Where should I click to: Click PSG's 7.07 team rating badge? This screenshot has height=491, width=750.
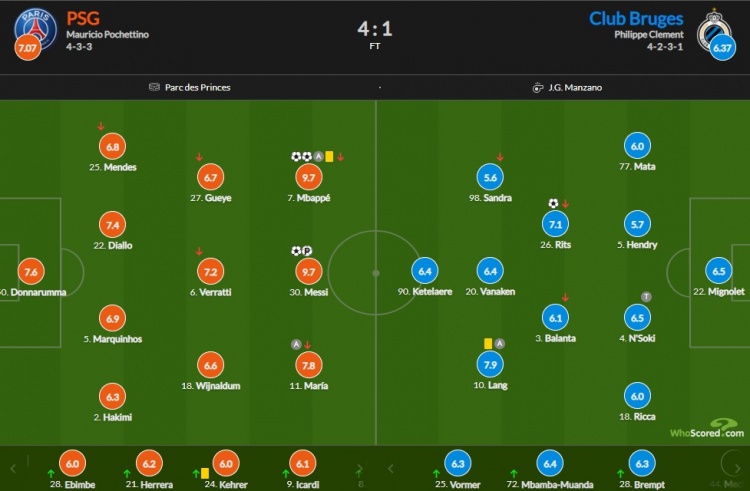(27, 48)
